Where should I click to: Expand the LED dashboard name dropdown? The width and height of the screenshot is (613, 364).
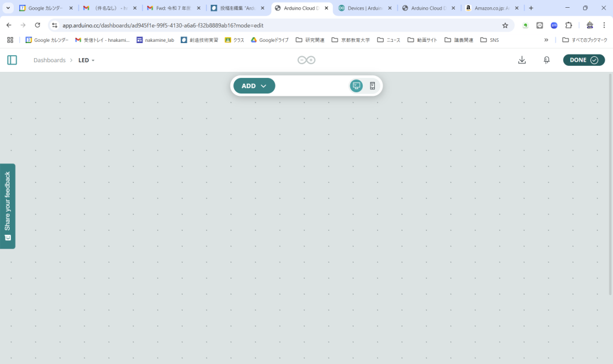[87, 60]
